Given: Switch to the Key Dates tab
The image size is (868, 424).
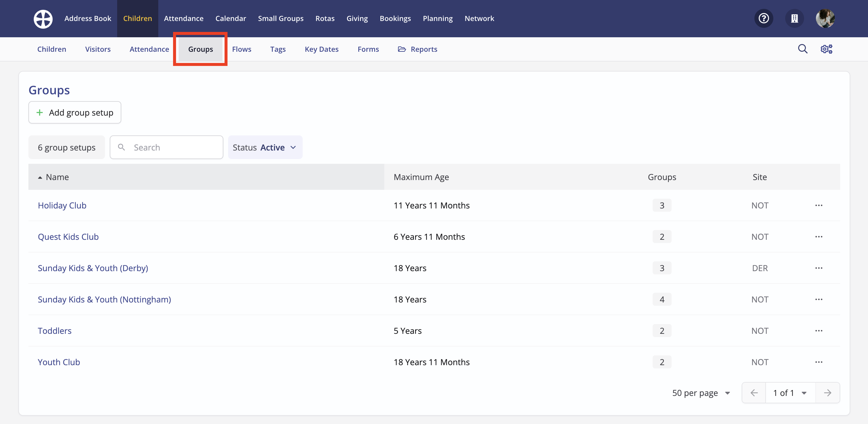Looking at the screenshot, I should [322, 49].
